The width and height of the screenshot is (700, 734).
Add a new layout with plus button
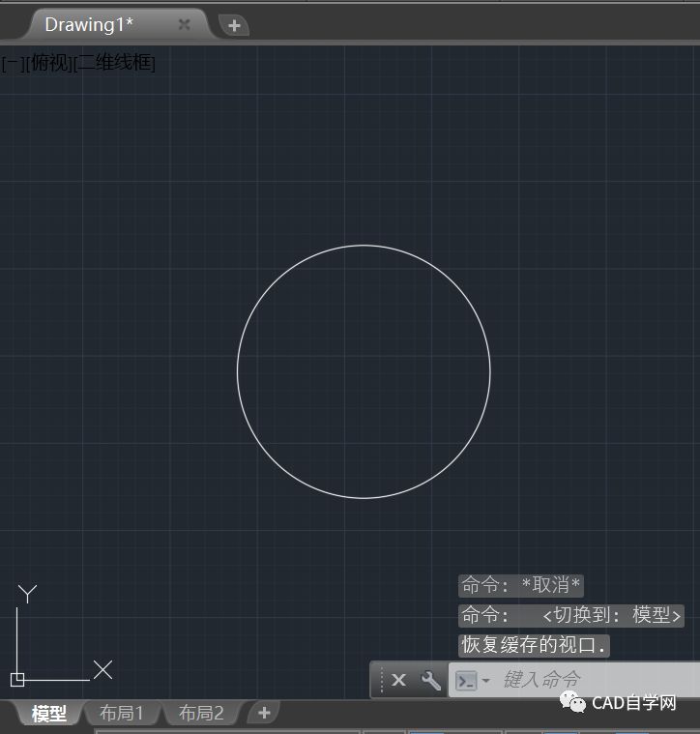[264, 713]
